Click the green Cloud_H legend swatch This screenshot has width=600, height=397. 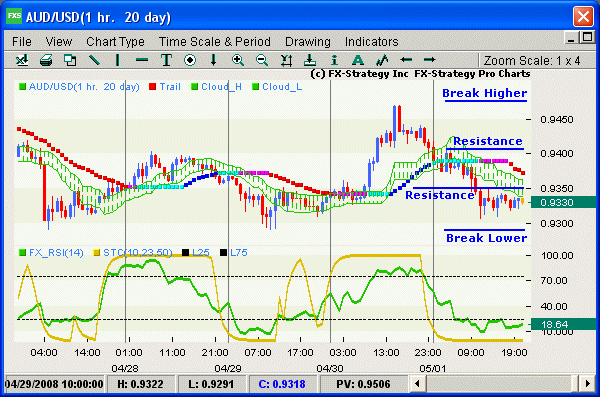coord(194,87)
